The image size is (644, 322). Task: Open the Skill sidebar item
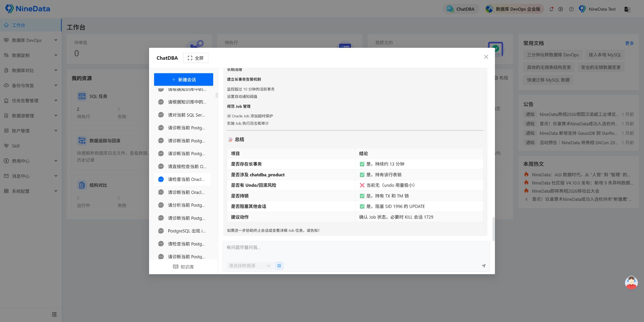(x=31, y=146)
